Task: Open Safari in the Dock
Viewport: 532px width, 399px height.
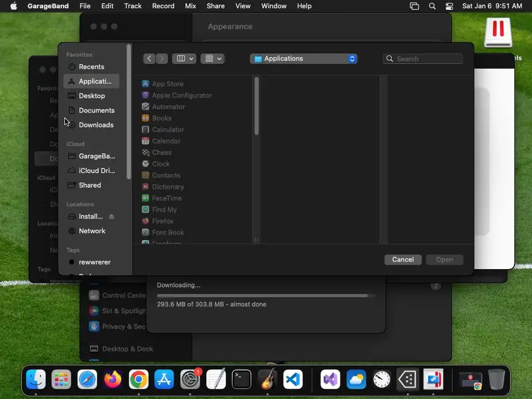Action: click(x=87, y=379)
